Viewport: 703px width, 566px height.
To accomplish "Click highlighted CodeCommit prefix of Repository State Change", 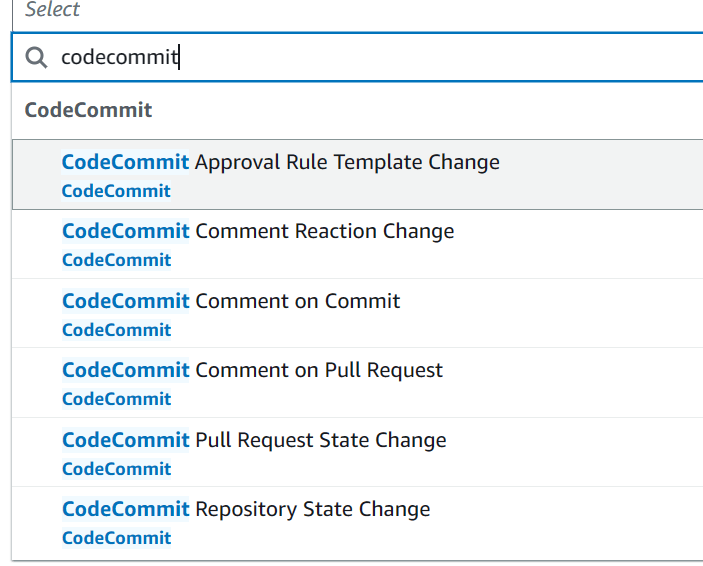I will [125, 509].
